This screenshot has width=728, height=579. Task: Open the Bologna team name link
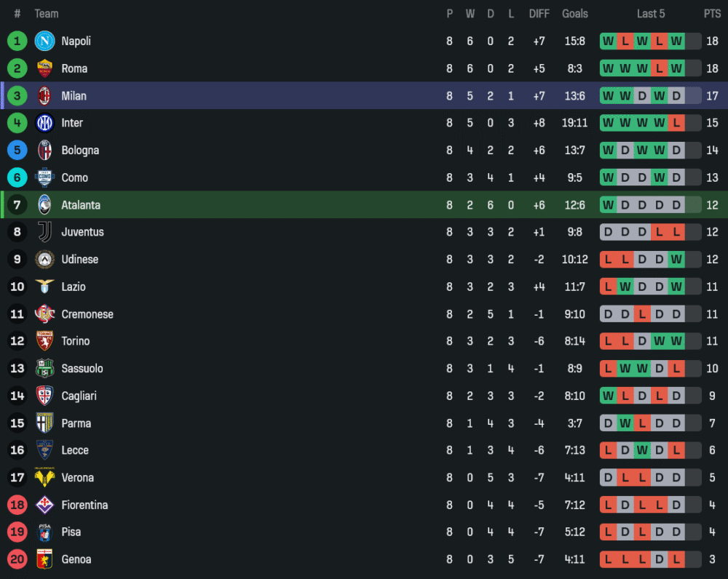click(x=80, y=151)
